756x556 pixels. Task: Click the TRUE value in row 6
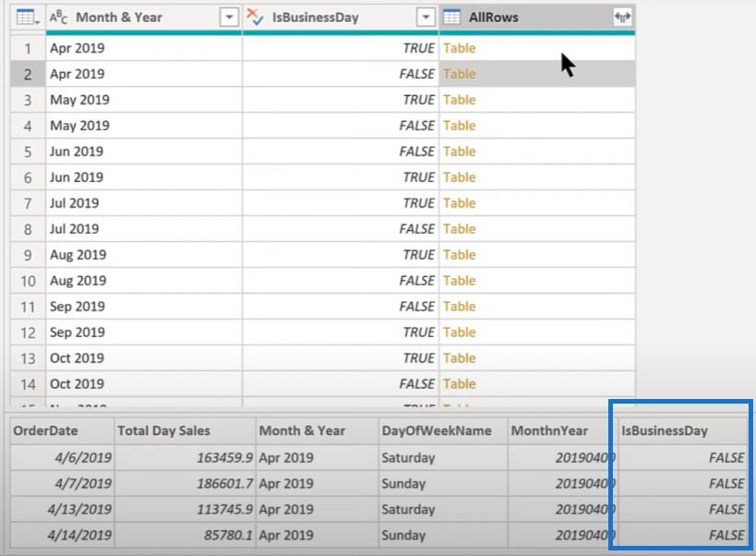point(418,177)
